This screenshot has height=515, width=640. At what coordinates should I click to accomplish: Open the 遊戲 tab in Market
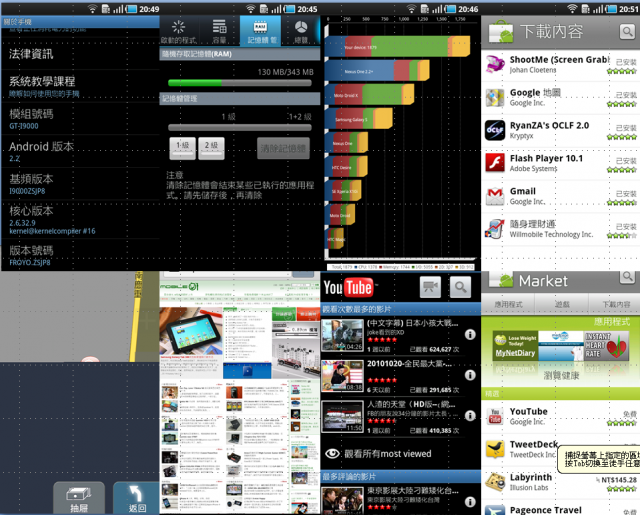(x=562, y=304)
